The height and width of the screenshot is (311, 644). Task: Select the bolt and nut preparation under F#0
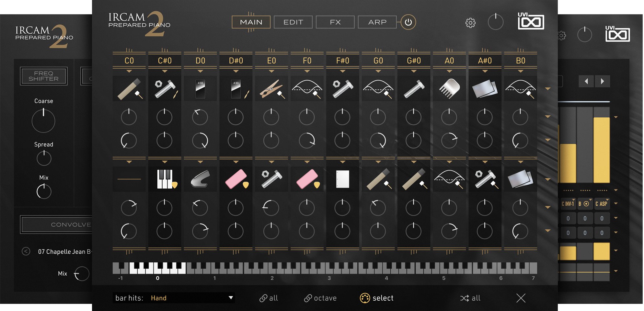[343, 89]
